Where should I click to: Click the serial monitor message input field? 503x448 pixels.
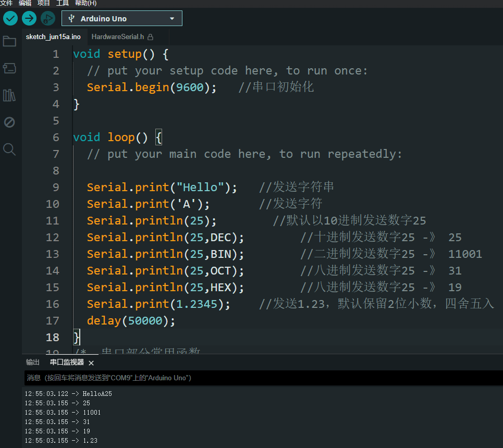261,378
